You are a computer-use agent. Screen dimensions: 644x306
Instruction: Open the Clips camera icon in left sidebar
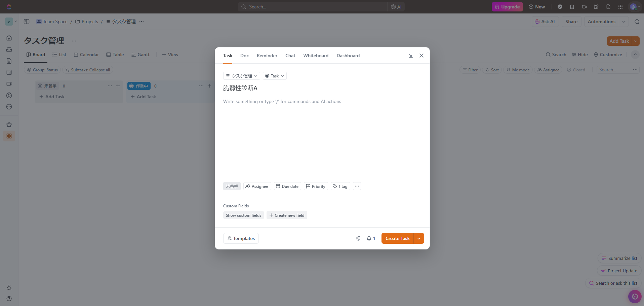tap(9, 84)
